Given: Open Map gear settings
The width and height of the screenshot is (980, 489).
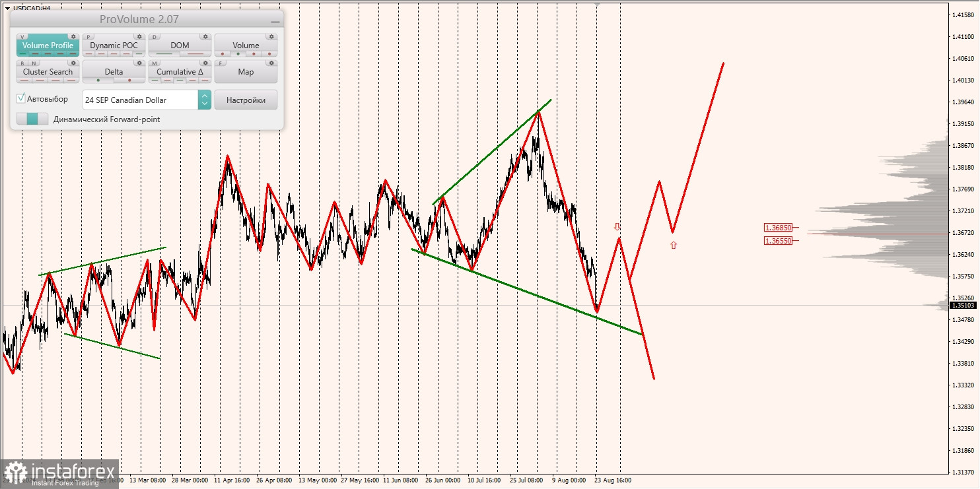Looking at the screenshot, I should pos(271,63).
